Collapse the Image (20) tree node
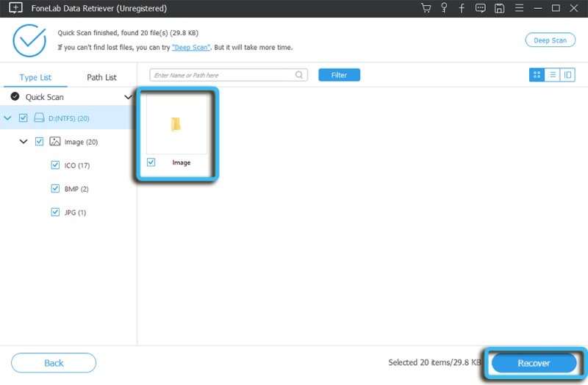588x385 pixels. [x=24, y=141]
